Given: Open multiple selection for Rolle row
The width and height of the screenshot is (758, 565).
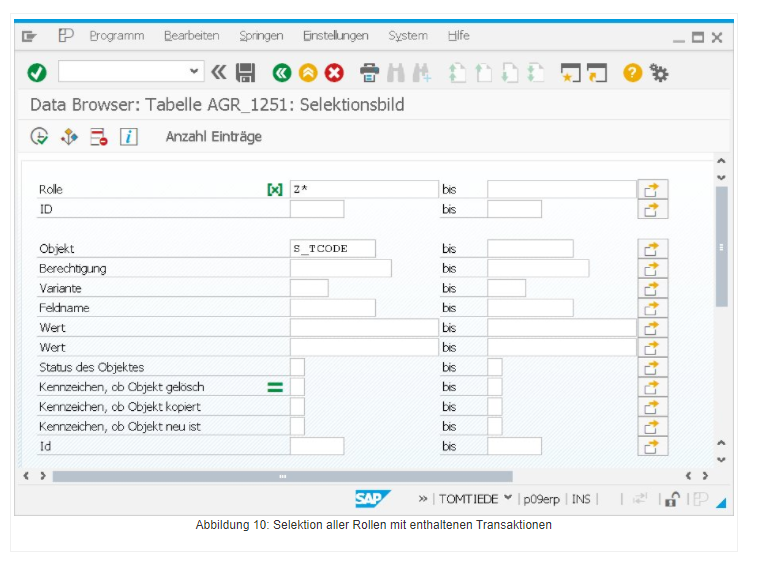Looking at the screenshot, I should tap(652, 189).
